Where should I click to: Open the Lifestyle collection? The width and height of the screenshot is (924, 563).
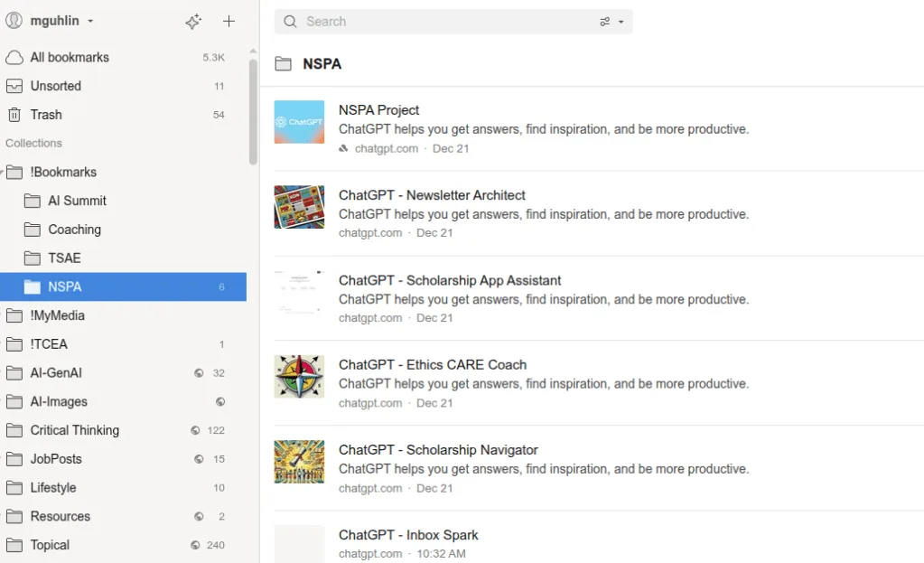click(123, 488)
